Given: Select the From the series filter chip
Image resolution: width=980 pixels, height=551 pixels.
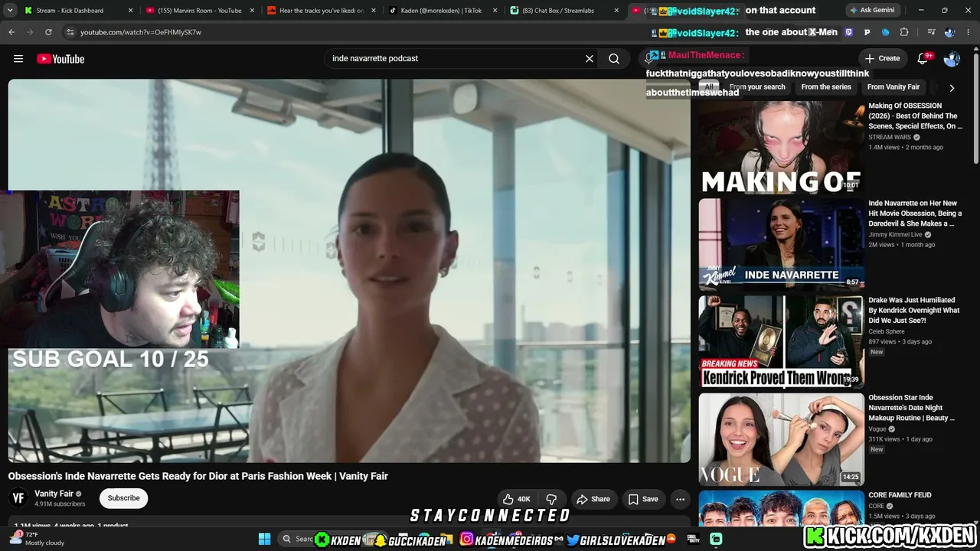Looking at the screenshot, I should click(x=826, y=87).
